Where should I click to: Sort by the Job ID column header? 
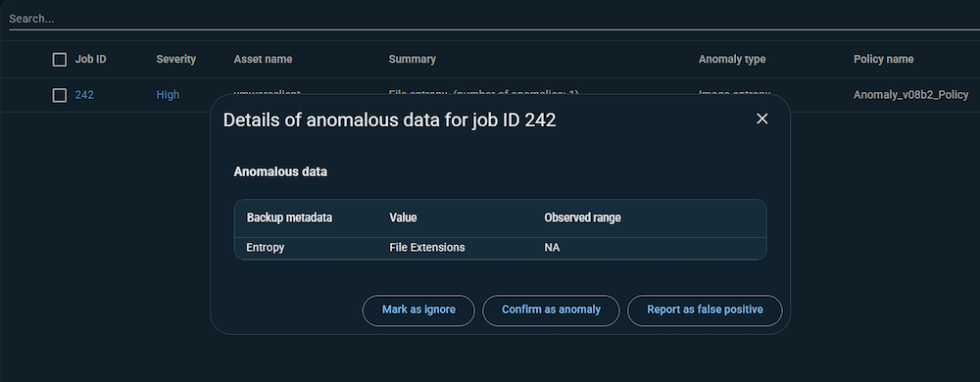click(x=90, y=60)
